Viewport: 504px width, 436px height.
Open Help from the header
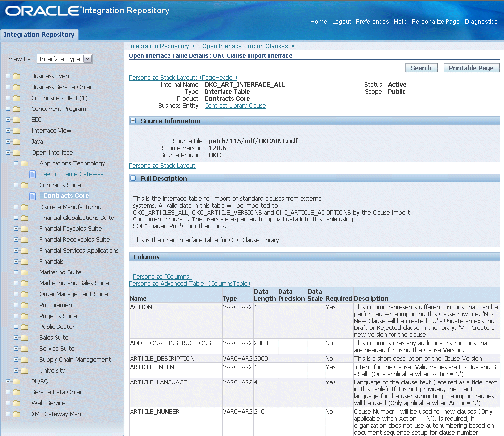coord(400,21)
